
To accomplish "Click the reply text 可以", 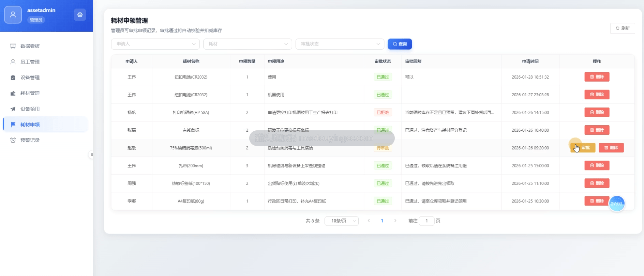I will (409, 77).
